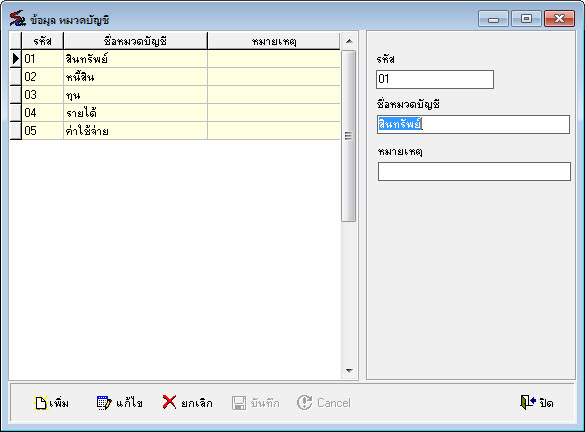This screenshot has height=432, width=585.
Task: Click the Cancel circular arrow icon
Action: tap(304, 403)
